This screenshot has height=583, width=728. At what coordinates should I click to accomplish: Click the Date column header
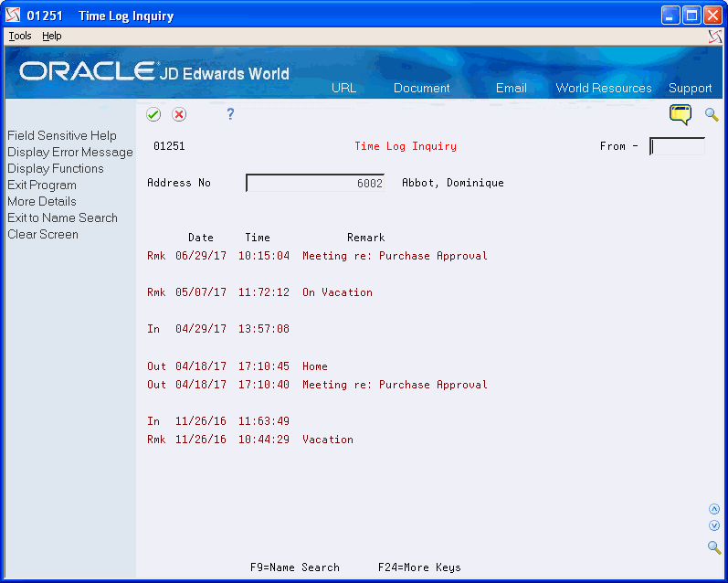201,238
